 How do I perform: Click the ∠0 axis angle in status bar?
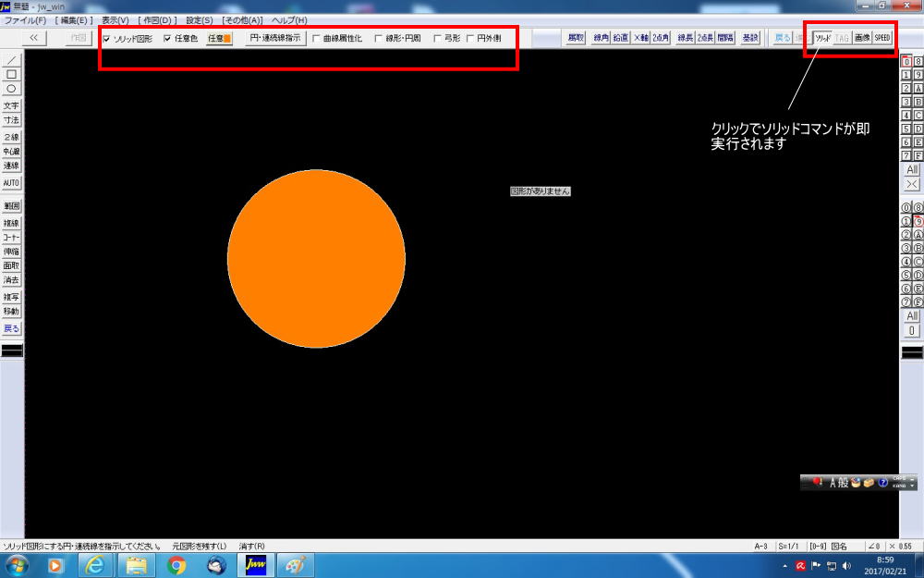coord(874,547)
